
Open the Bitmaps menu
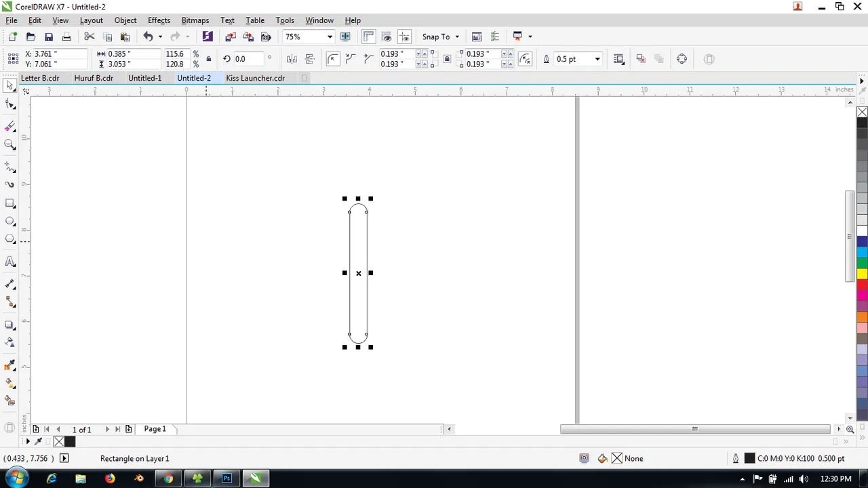(195, 20)
